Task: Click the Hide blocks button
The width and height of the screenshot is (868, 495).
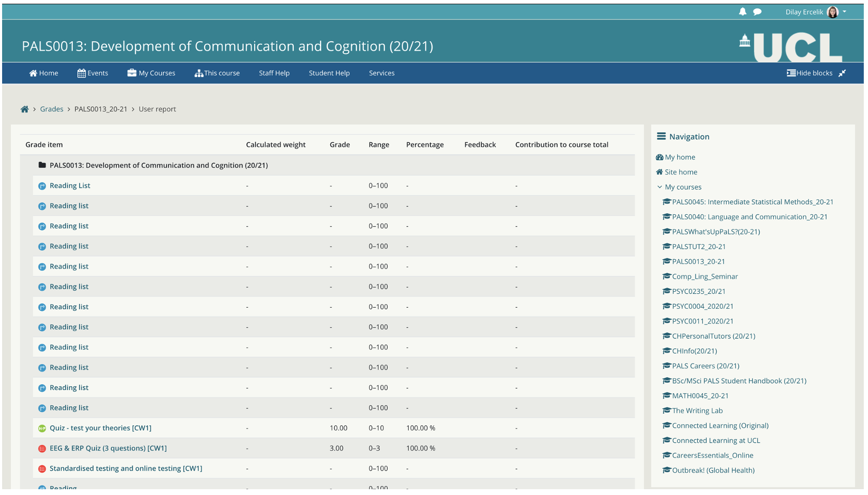Action: (809, 73)
